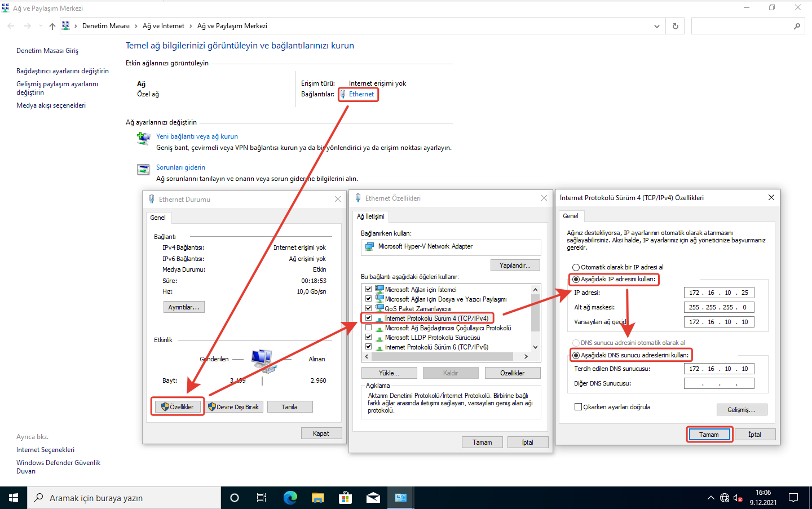Select 'Otomatik olarak bir IP adresi al'

click(576, 267)
